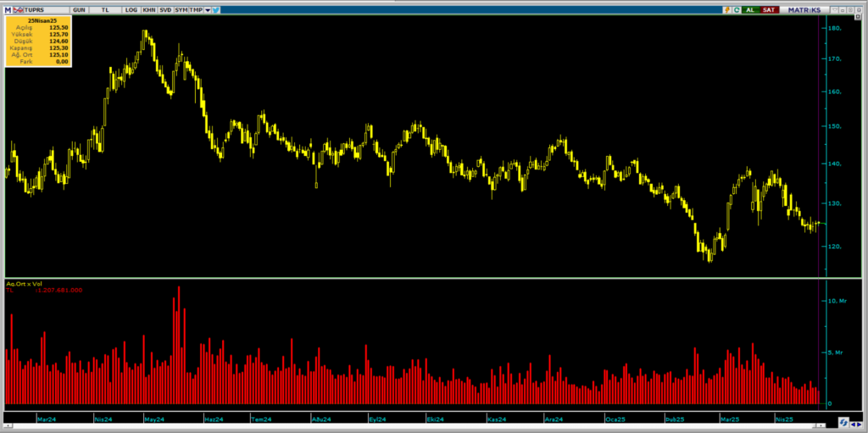This screenshot has height=433, width=868.
Task: Click the red SAT sell button
Action: coord(770,10)
